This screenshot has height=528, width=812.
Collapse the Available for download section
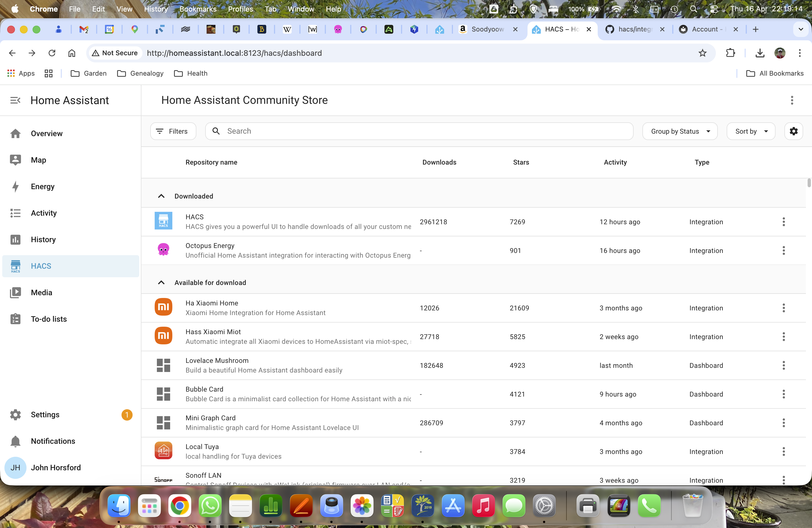[x=161, y=283]
